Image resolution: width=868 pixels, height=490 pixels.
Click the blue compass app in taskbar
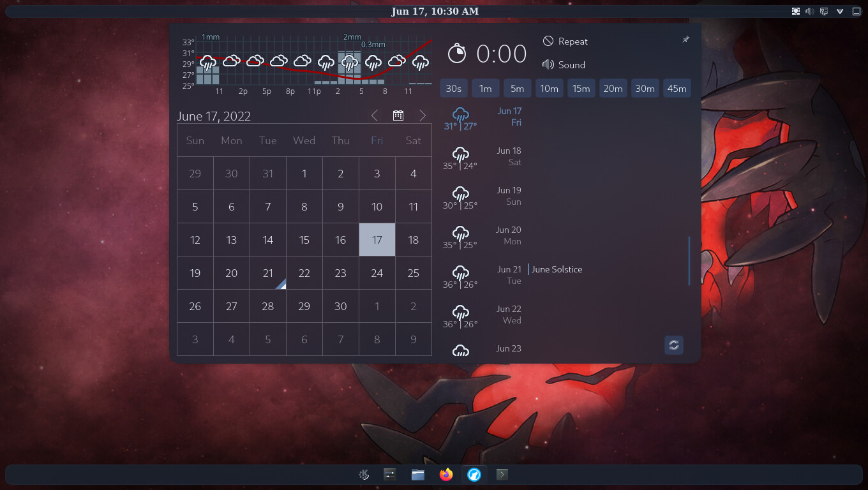(474, 474)
